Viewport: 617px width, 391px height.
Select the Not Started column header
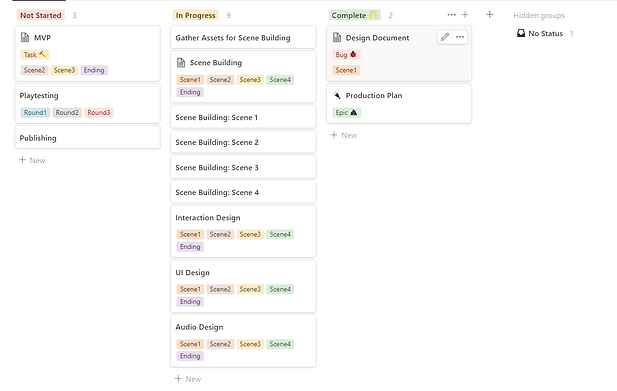click(41, 15)
